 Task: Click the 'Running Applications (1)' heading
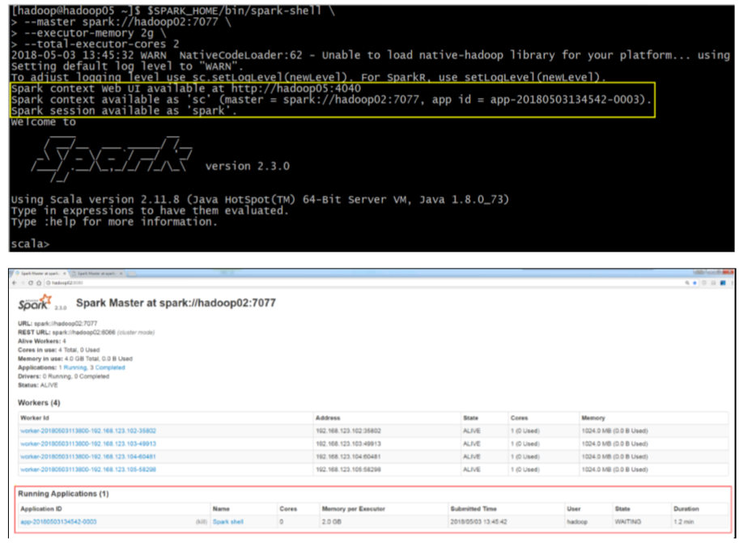point(63,494)
